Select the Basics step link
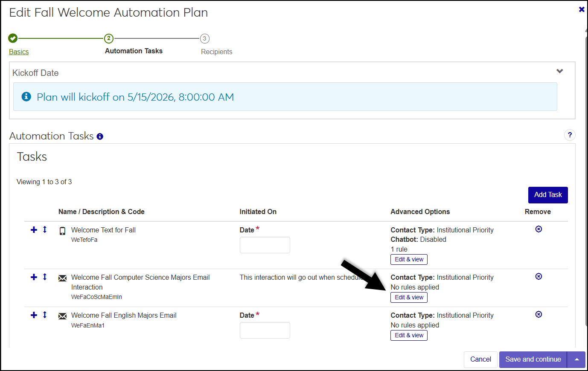 18,52
